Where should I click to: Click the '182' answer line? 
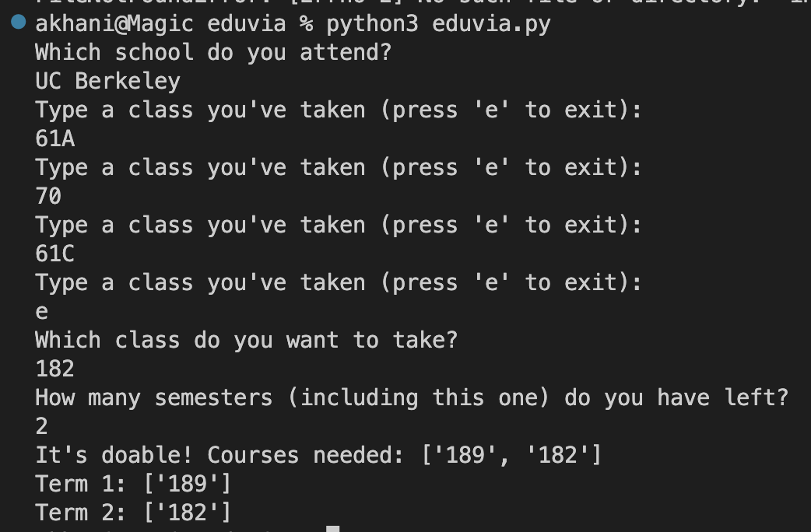(54, 369)
